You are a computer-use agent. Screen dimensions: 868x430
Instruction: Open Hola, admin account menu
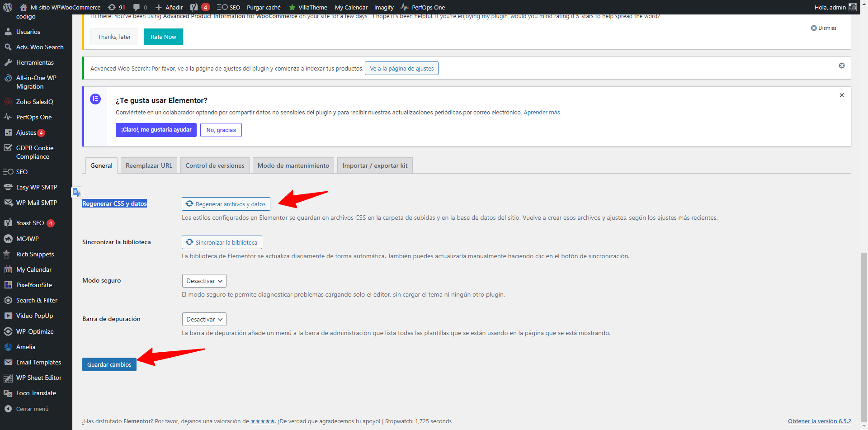click(x=835, y=7)
